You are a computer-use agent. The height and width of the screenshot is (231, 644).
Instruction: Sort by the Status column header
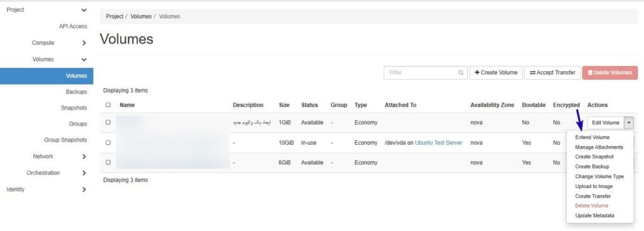[309, 105]
